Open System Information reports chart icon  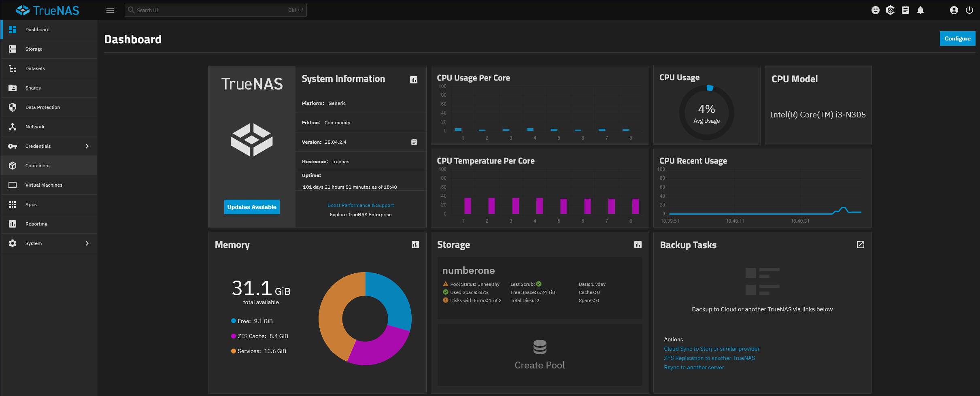tap(413, 80)
